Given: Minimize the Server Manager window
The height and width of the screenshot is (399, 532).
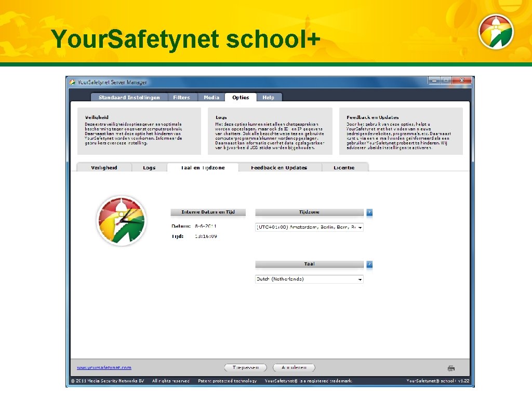Looking at the screenshot, I should (x=434, y=81).
